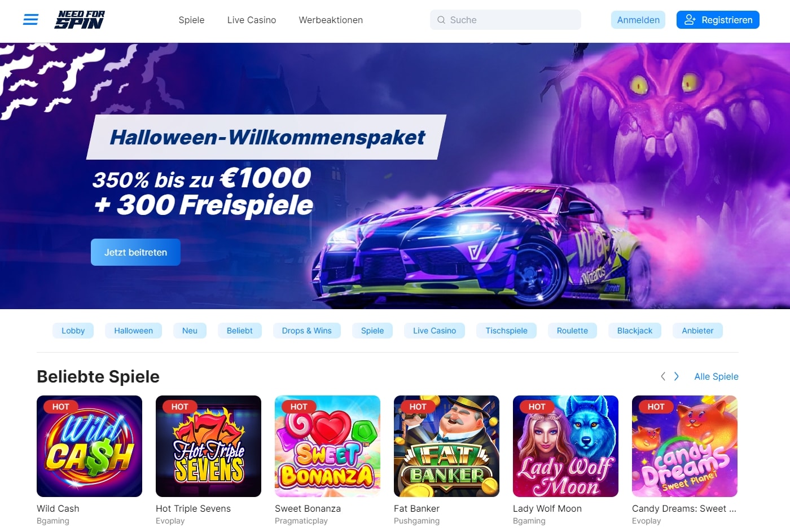Screen dimensions: 790x532
Task: Show next popular games with right arrow
Action: coord(676,376)
